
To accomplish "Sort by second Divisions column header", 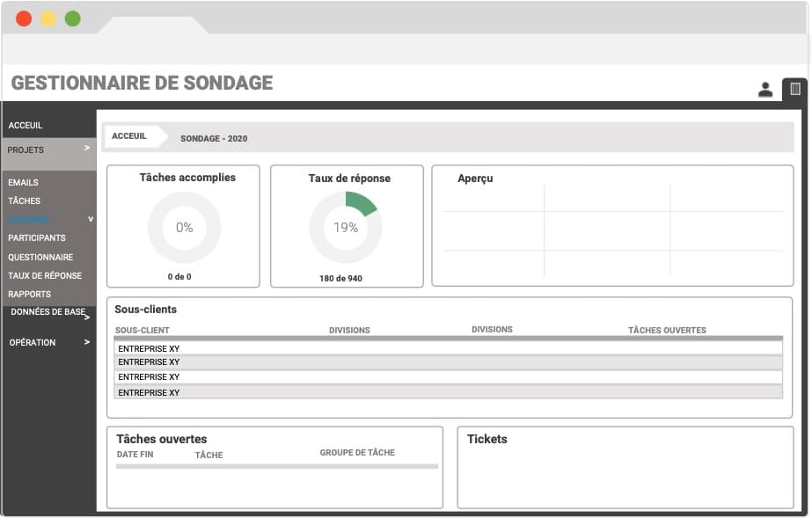I will (492, 329).
